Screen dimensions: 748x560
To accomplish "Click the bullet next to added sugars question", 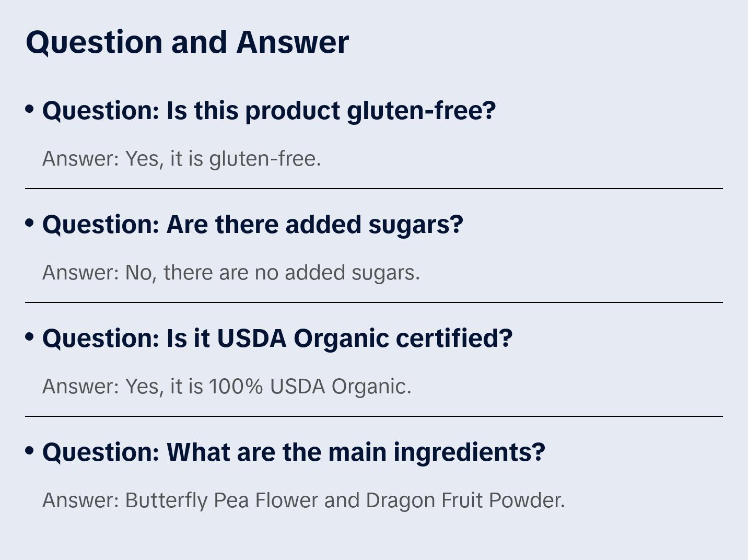I will [30, 223].
